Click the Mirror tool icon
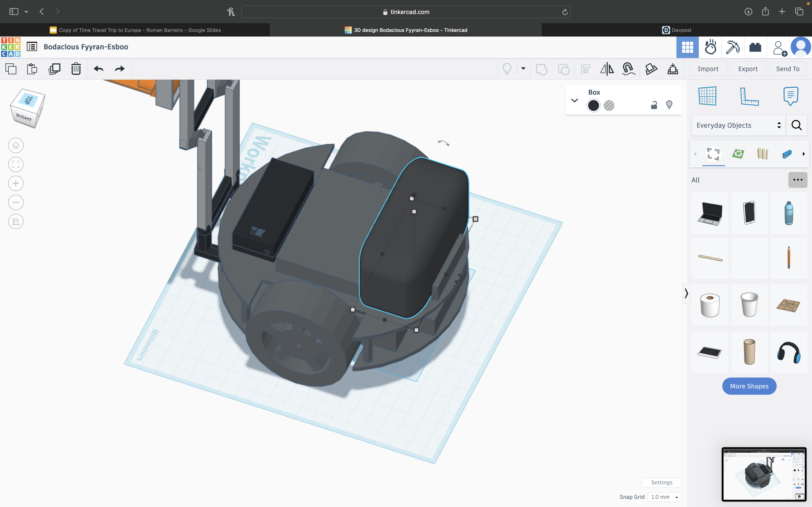Screen dimensions: 812x507 (x=607, y=69)
